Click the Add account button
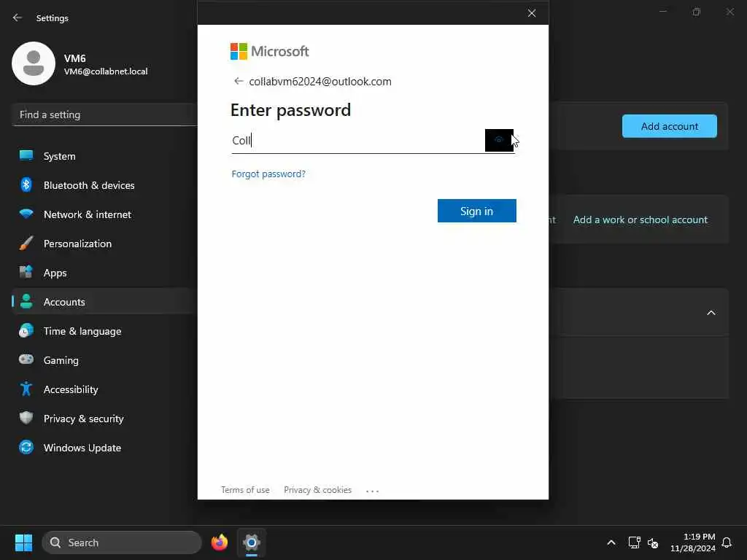 click(670, 126)
